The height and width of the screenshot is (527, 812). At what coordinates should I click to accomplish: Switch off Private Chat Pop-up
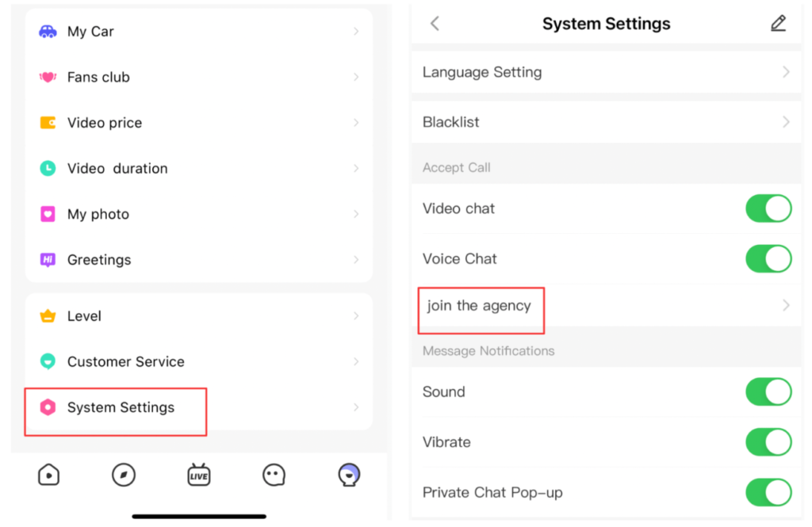pyautogui.click(x=768, y=492)
